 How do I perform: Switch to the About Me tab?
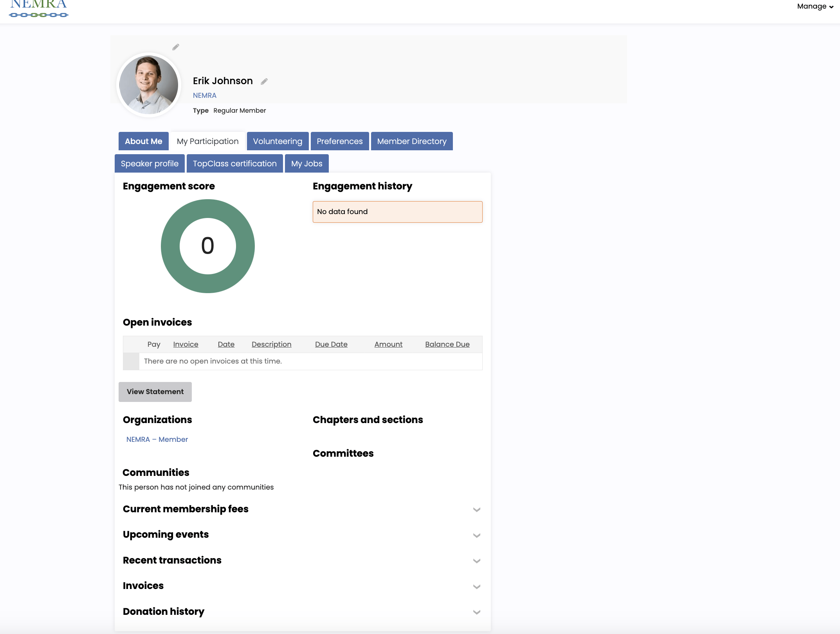click(143, 141)
